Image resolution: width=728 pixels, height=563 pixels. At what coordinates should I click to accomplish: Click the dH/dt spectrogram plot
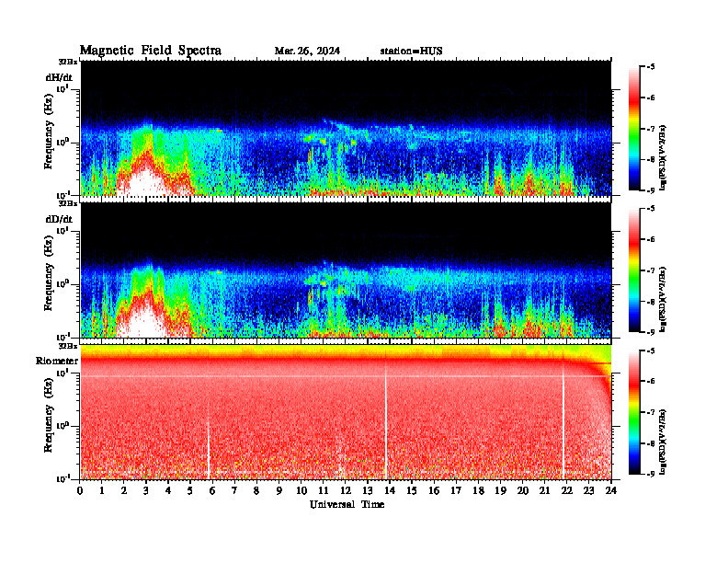(346, 128)
